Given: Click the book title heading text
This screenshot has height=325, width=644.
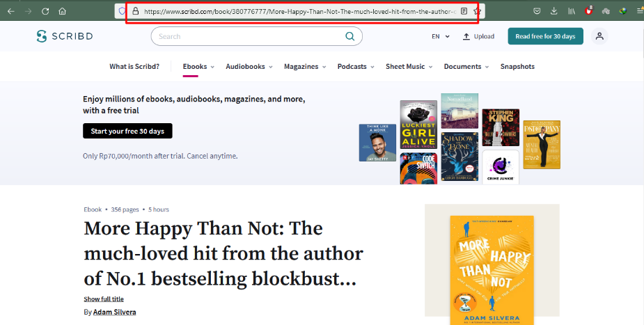Looking at the screenshot, I should click(x=223, y=253).
